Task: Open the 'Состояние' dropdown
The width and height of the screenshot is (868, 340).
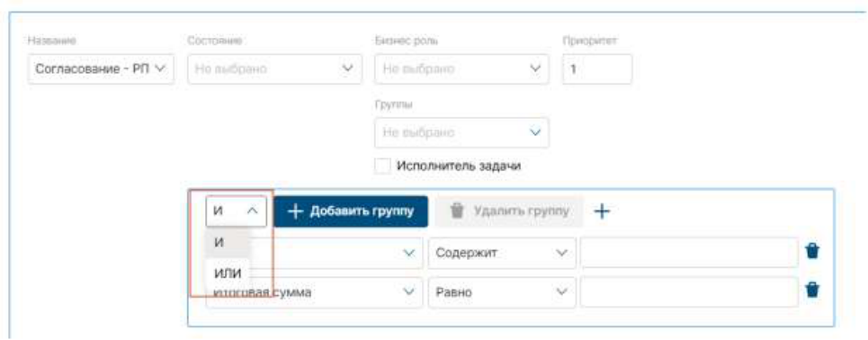Action: pos(275,69)
